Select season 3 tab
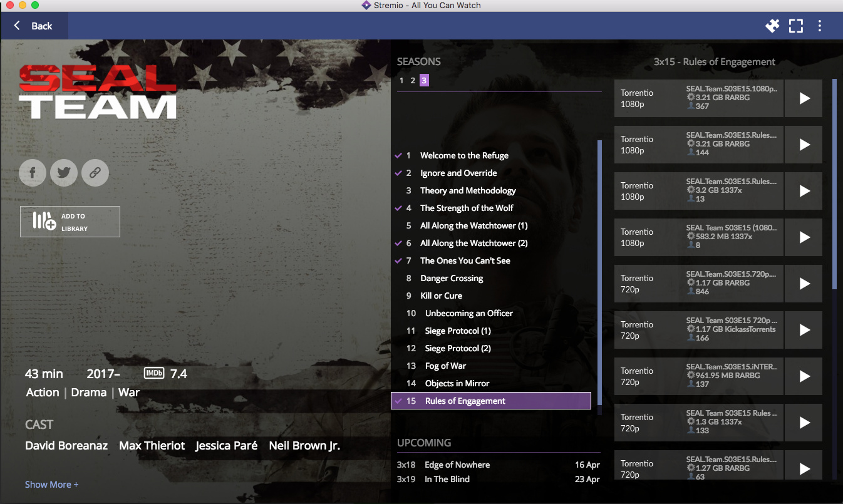Image resolution: width=843 pixels, height=504 pixels. click(x=424, y=80)
